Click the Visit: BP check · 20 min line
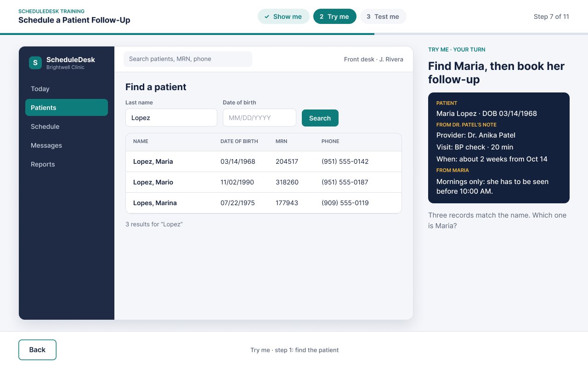Image resolution: width=588 pixels, height=368 pixels. tap(475, 147)
